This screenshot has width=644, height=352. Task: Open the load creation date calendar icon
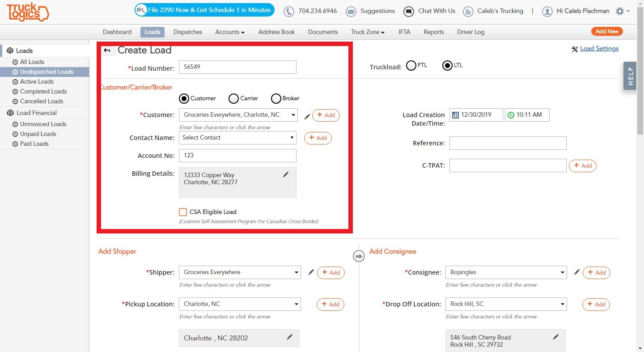coord(455,115)
